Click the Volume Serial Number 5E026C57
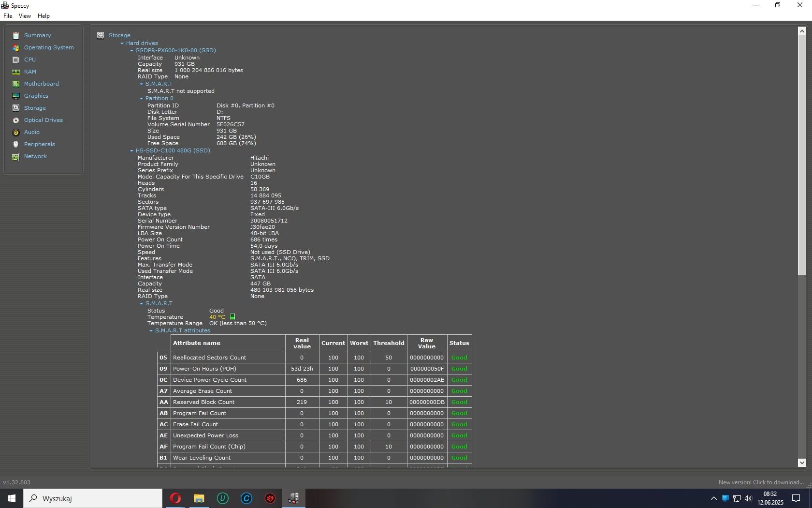 231,124
